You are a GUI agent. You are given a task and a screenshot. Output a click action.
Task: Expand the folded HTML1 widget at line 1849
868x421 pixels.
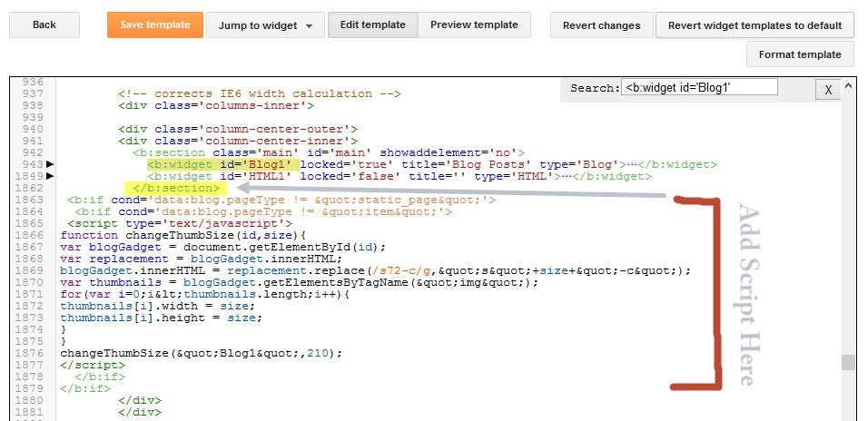50,177
